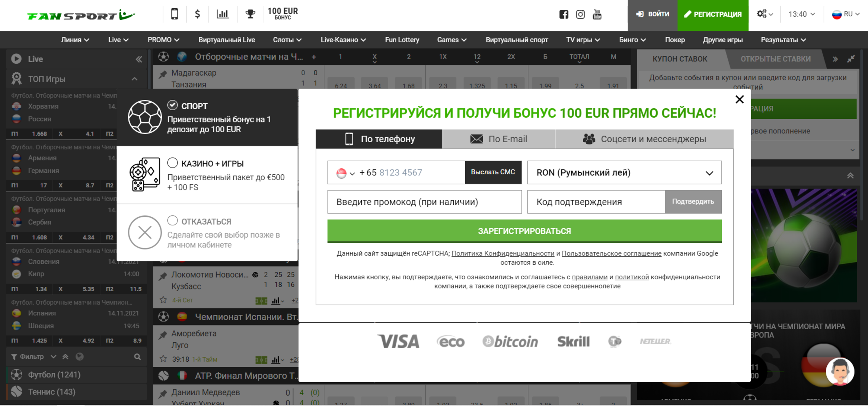
Task: Expand the Линия menu
Action: coord(75,40)
